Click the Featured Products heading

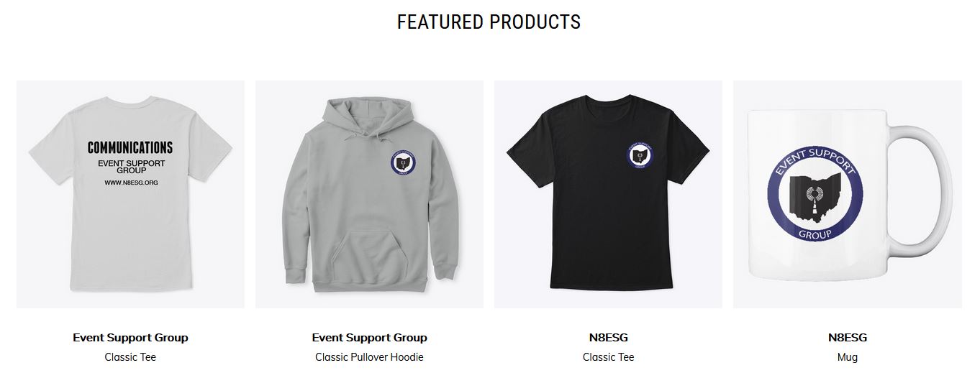[489, 22]
